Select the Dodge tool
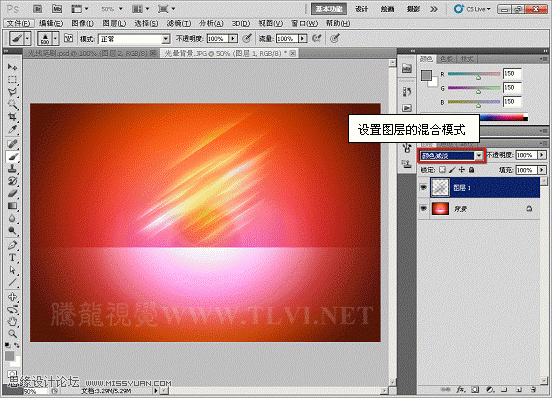The image size is (552, 398). click(x=12, y=230)
